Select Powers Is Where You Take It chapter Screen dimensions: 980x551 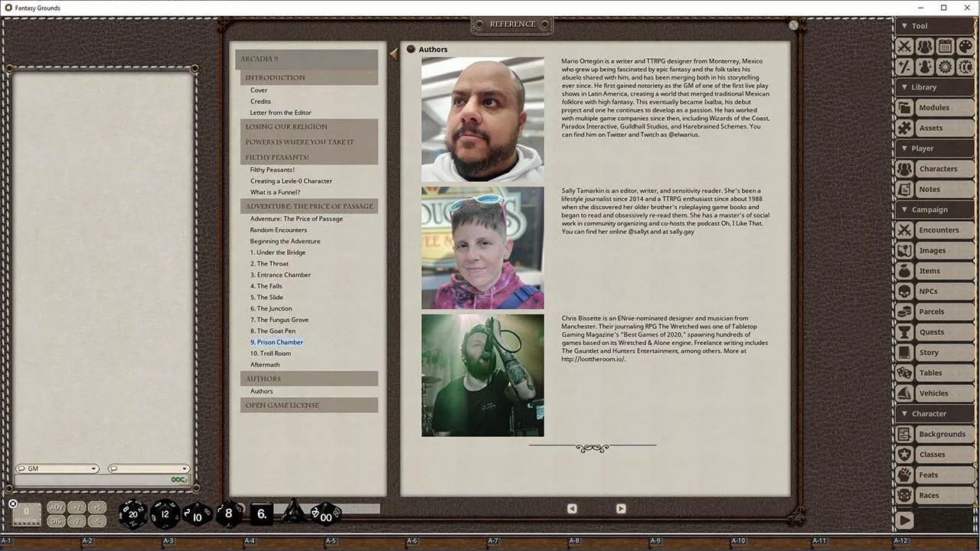(x=309, y=142)
